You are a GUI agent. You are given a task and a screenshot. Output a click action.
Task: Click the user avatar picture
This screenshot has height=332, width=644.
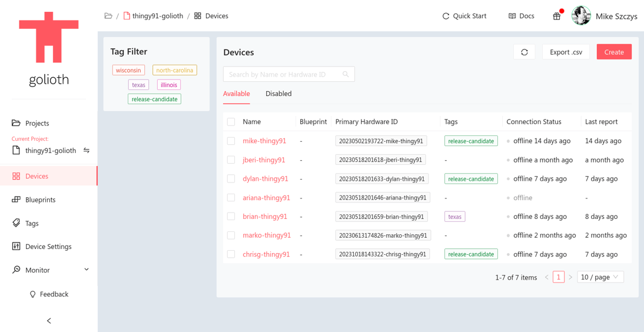[580, 16]
